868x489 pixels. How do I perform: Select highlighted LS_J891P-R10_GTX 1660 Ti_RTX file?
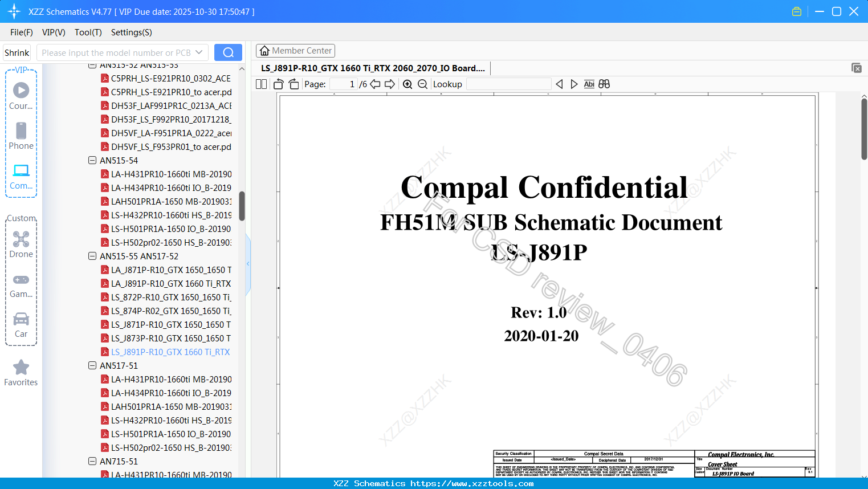(170, 352)
